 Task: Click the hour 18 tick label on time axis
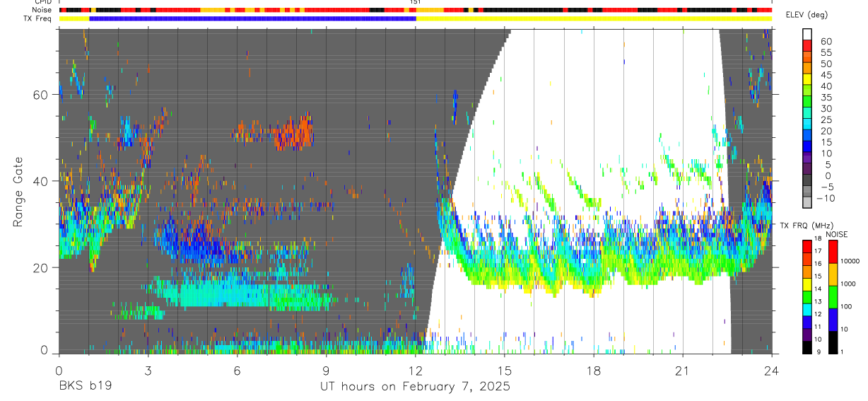[x=594, y=370]
